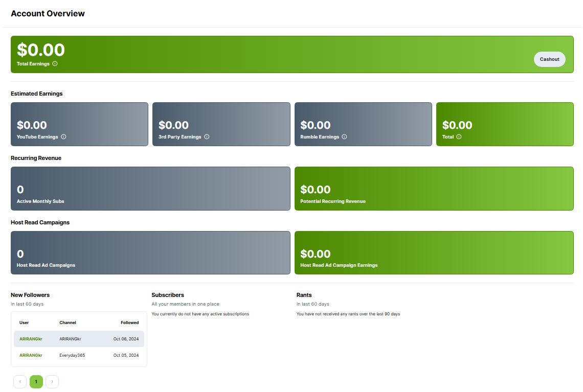Viewport: 583px width, 392px height.
Task: Go to previous followers page arrow
Action: pos(20,382)
